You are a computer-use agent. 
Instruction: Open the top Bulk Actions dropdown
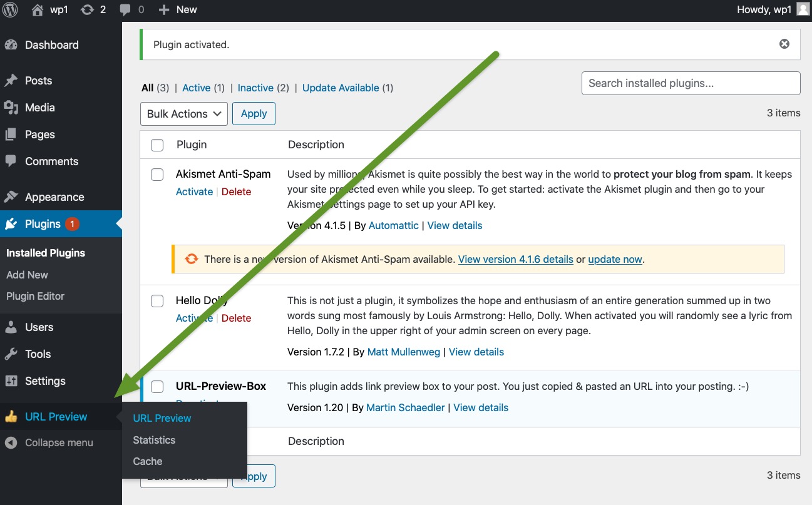click(184, 114)
